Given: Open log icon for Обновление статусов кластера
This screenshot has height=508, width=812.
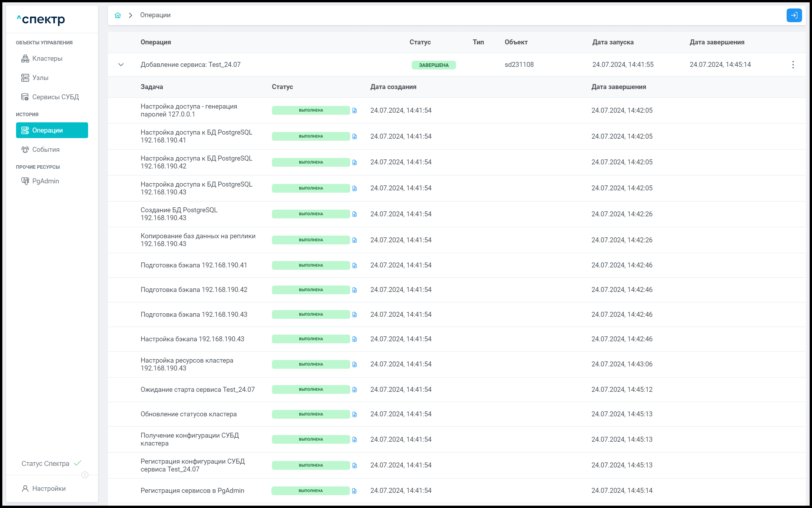Looking at the screenshot, I should click(355, 414).
